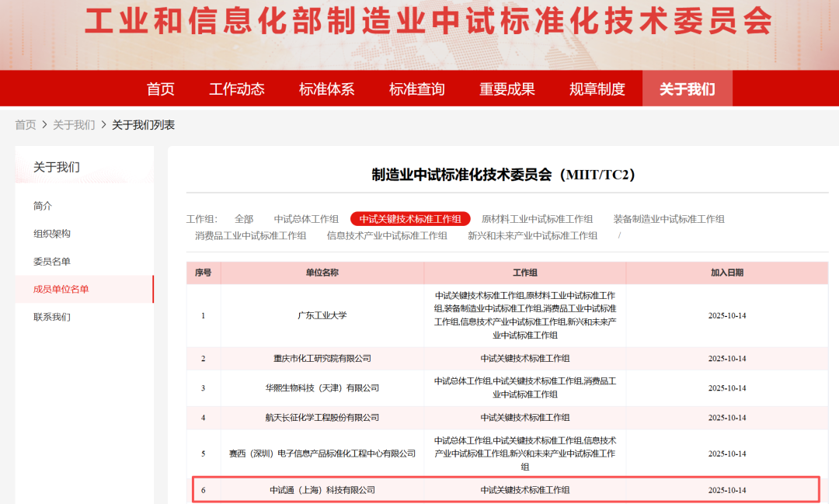Image resolution: width=839 pixels, height=504 pixels.
Task: Open the 组织架构 sidebar item
Action: coord(52,233)
